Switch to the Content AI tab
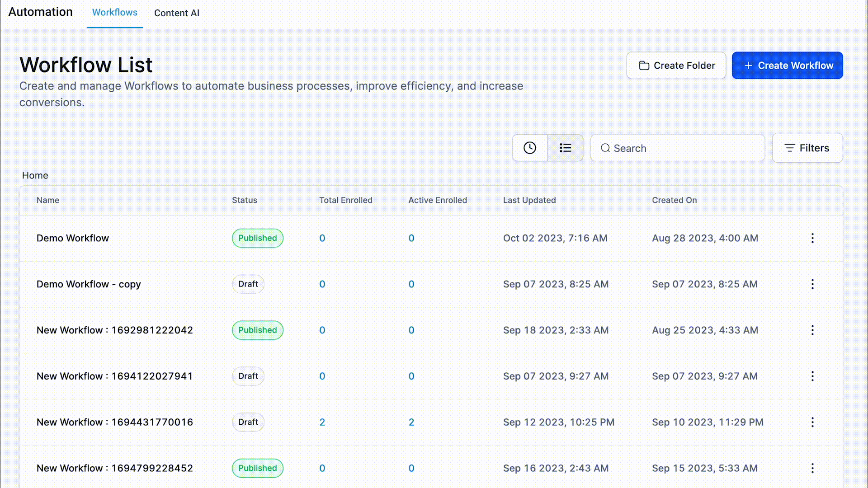868x488 pixels. (x=176, y=13)
